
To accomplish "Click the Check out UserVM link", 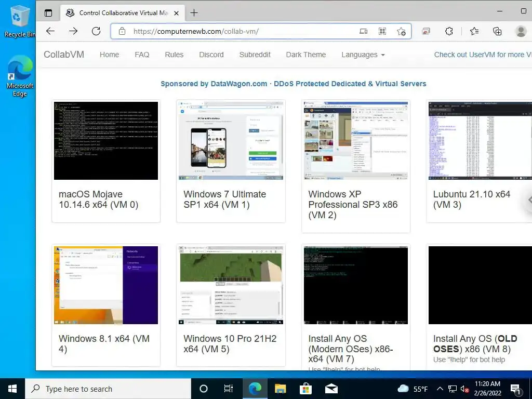I will click(x=483, y=55).
